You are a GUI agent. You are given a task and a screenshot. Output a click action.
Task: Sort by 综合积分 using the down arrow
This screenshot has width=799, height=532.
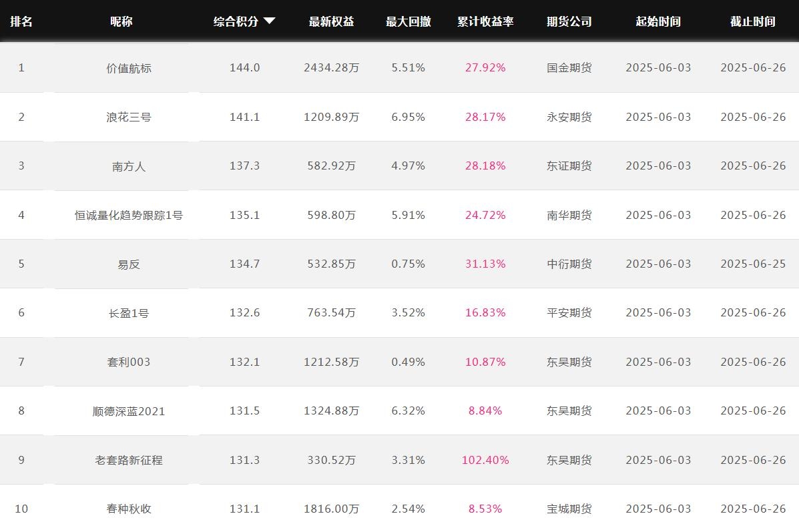click(x=270, y=21)
